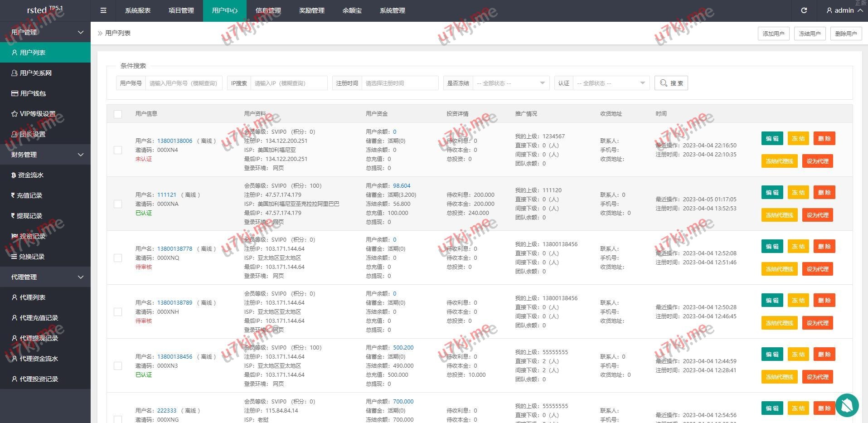
Task: Click the 用户账号 search input field
Action: coord(183,83)
